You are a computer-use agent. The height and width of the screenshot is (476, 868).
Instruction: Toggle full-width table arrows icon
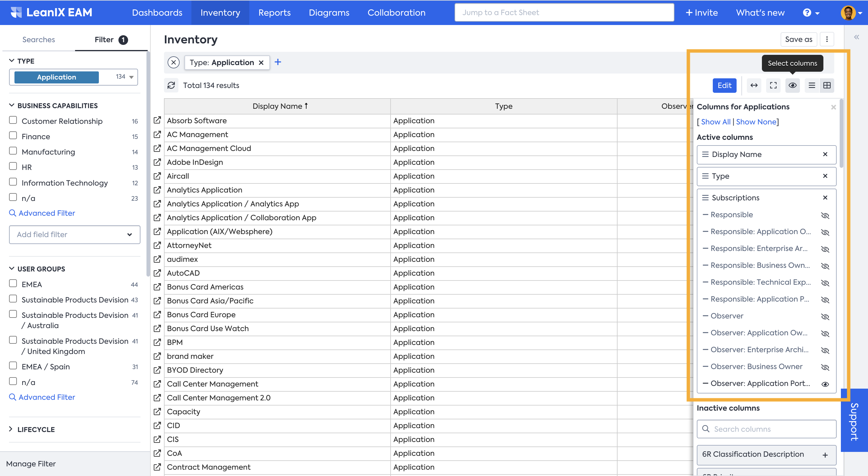[754, 85]
